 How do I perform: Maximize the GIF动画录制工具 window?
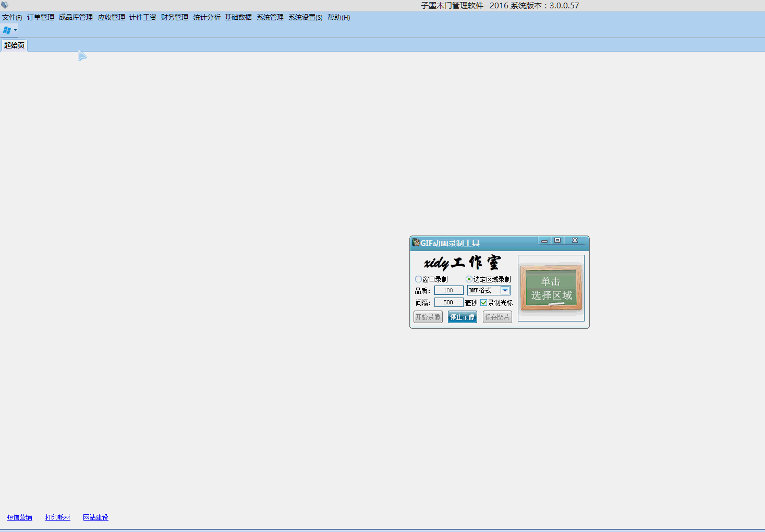[557, 241]
